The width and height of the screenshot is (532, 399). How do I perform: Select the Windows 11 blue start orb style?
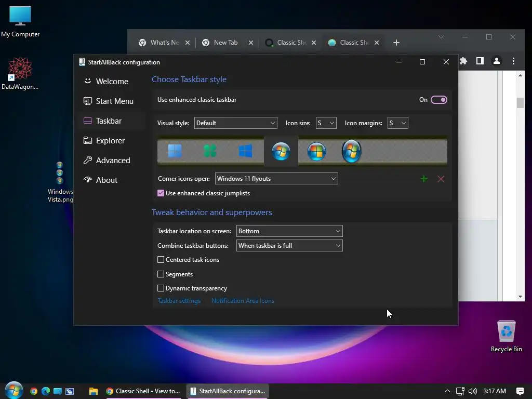(x=175, y=151)
